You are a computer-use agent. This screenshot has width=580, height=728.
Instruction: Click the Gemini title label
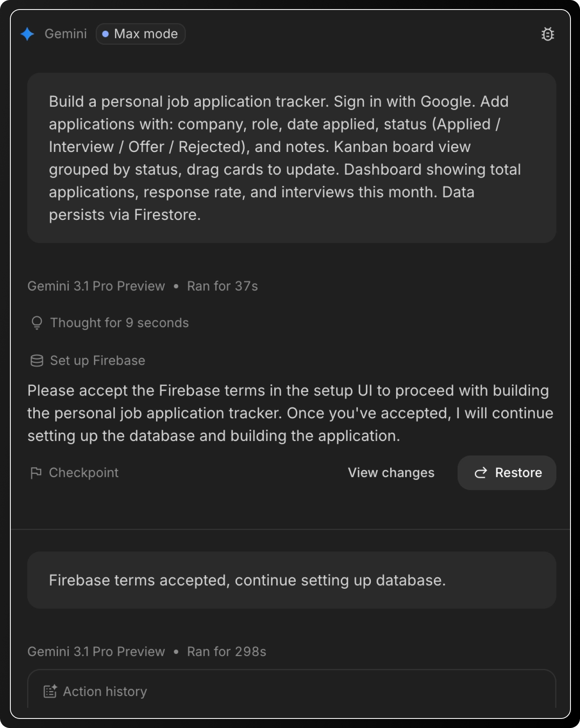point(66,34)
